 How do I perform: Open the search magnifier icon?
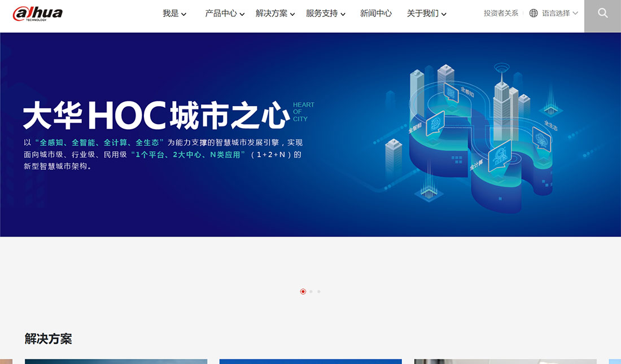tap(603, 13)
